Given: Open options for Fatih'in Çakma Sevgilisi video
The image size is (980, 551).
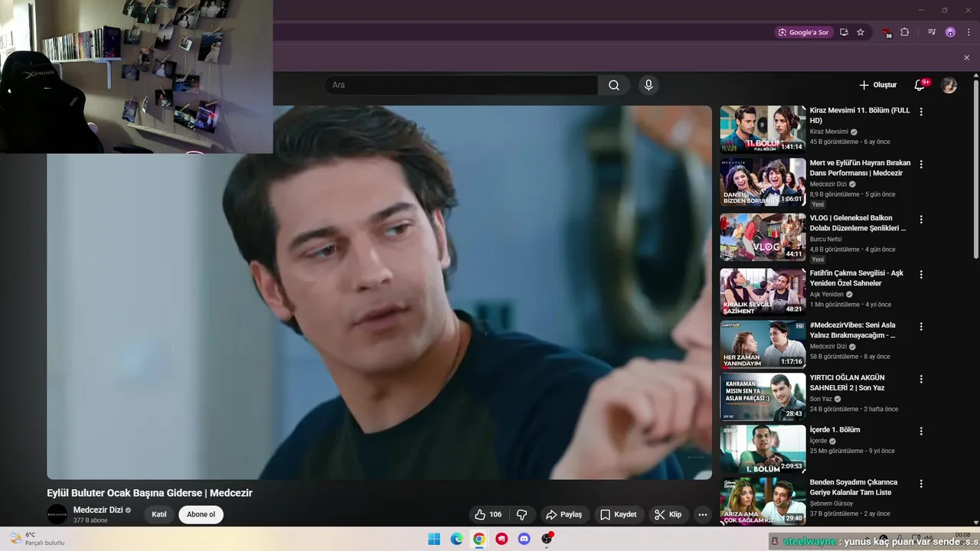Looking at the screenshot, I should 921,274.
